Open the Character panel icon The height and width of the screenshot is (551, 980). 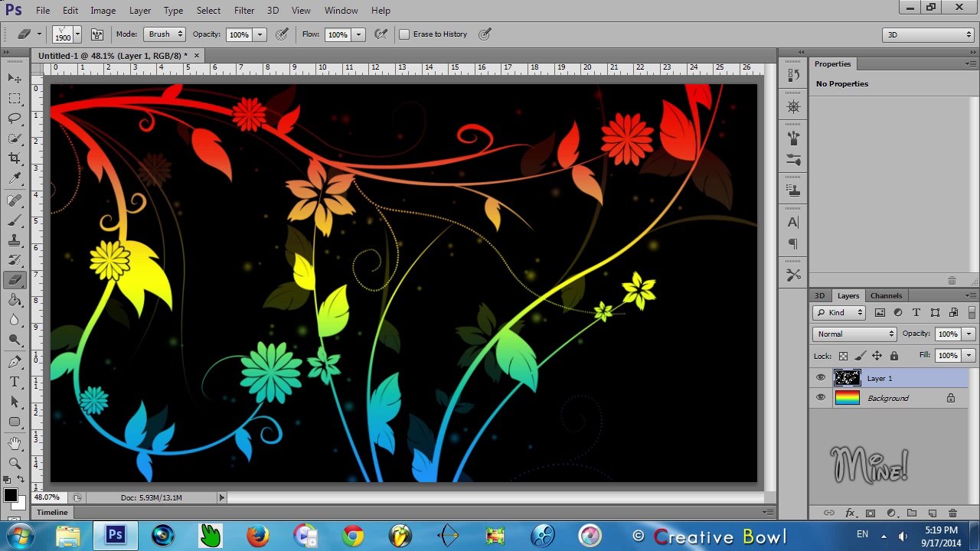[x=793, y=222]
